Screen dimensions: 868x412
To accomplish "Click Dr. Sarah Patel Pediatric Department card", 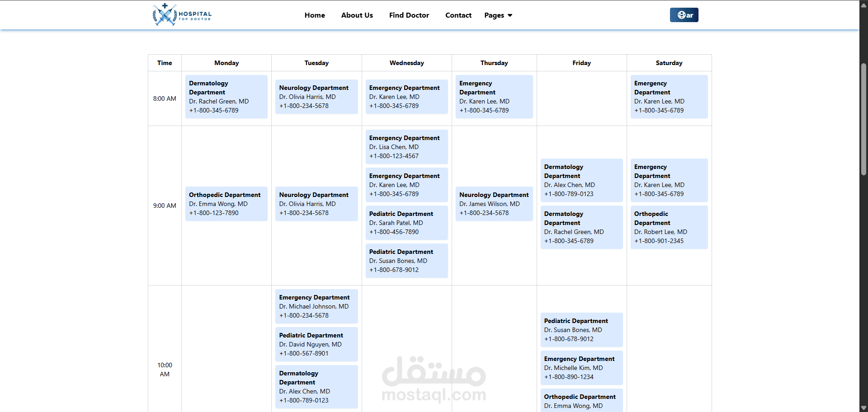I will pos(407,223).
